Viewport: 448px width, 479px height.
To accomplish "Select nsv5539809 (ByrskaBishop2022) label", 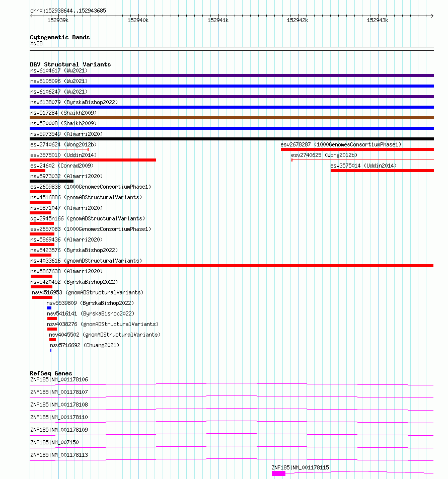I will [x=90, y=303].
